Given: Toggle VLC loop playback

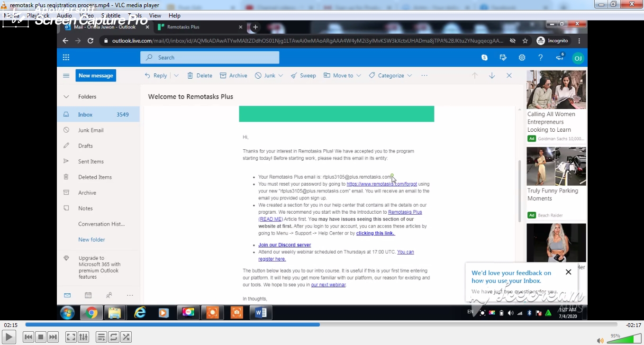Looking at the screenshot, I should pos(114,336).
